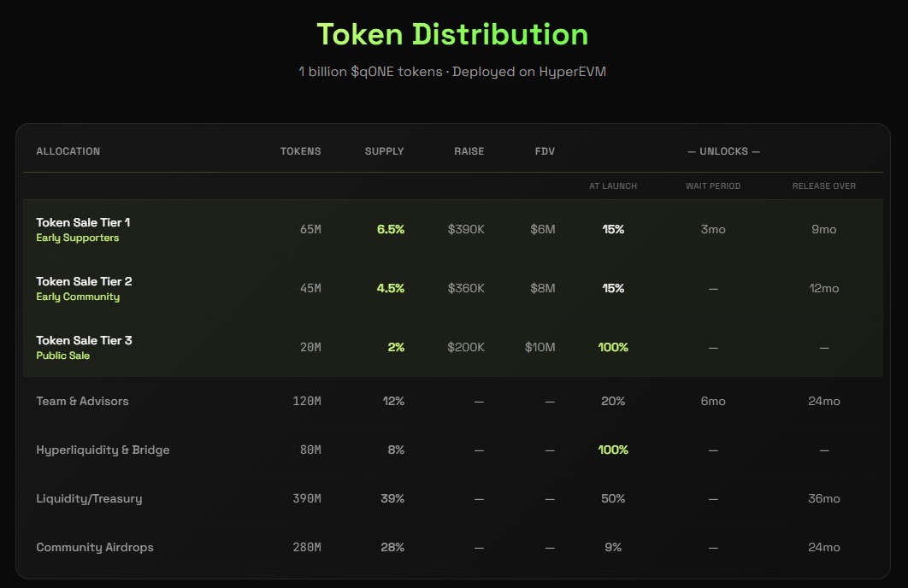The height and width of the screenshot is (588, 908).
Task: Click the SUPPLY column header
Action: (x=384, y=151)
